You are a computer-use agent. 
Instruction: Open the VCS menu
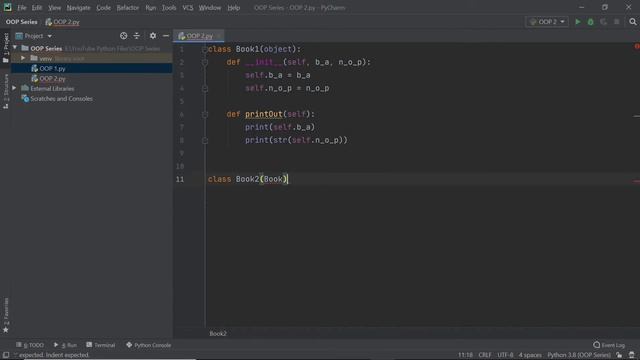pyautogui.click(x=188, y=8)
